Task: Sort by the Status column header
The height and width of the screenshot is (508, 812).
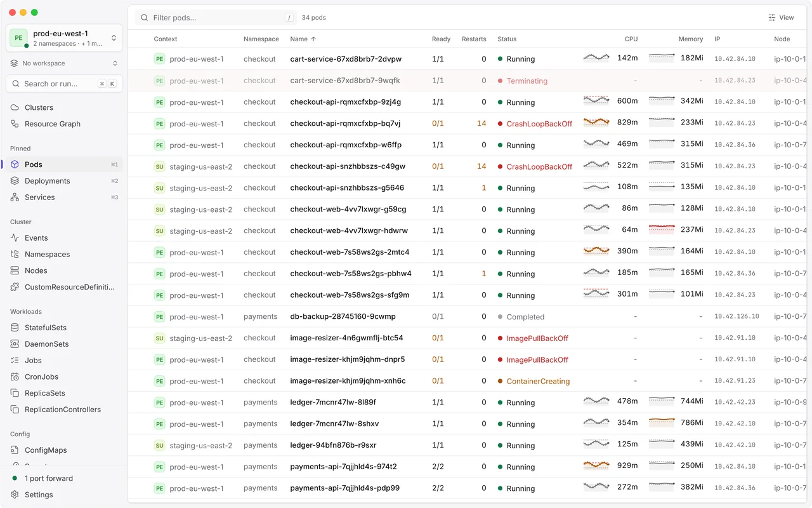Action: [x=507, y=39]
